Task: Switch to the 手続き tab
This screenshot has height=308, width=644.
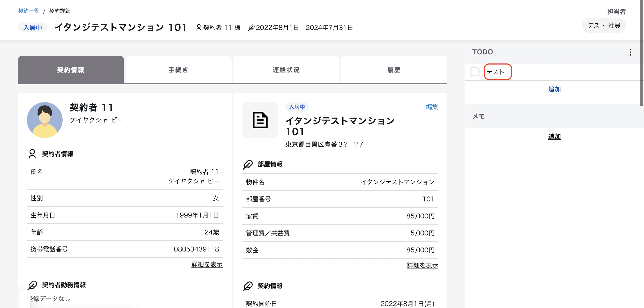Action: [x=179, y=70]
